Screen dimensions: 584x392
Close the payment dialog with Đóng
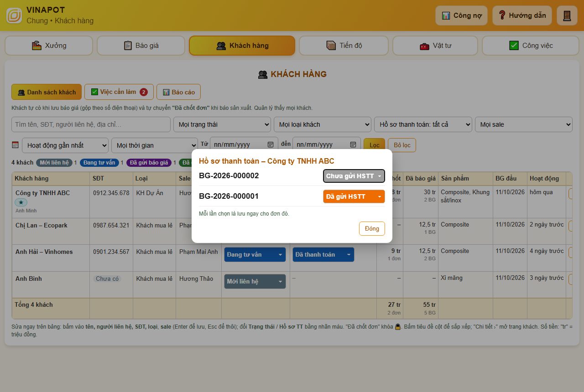[372, 228]
